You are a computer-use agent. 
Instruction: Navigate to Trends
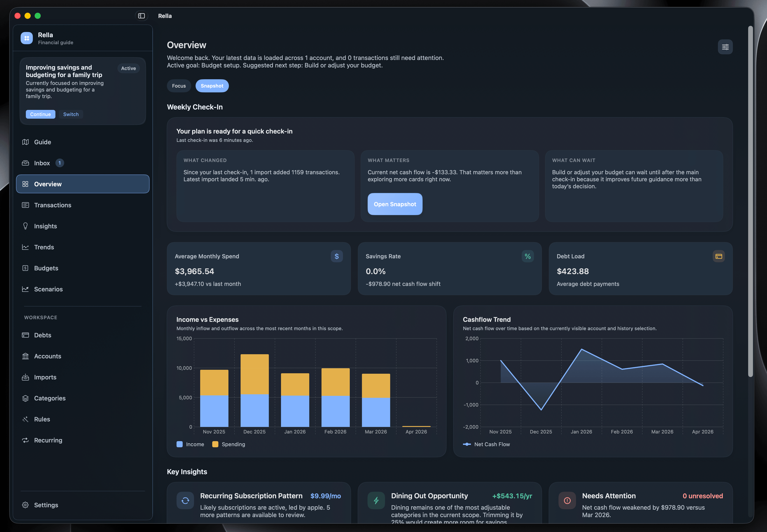[x=83, y=247]
